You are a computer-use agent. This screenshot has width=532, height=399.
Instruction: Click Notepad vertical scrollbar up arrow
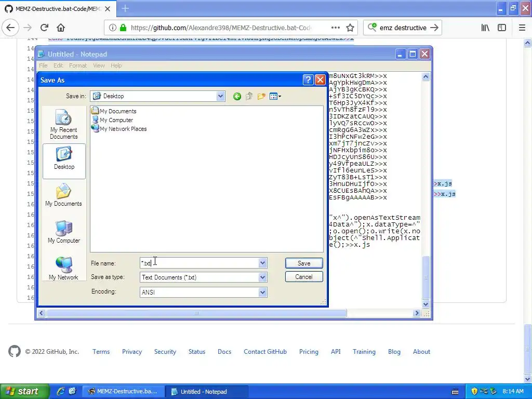(426, 77)
